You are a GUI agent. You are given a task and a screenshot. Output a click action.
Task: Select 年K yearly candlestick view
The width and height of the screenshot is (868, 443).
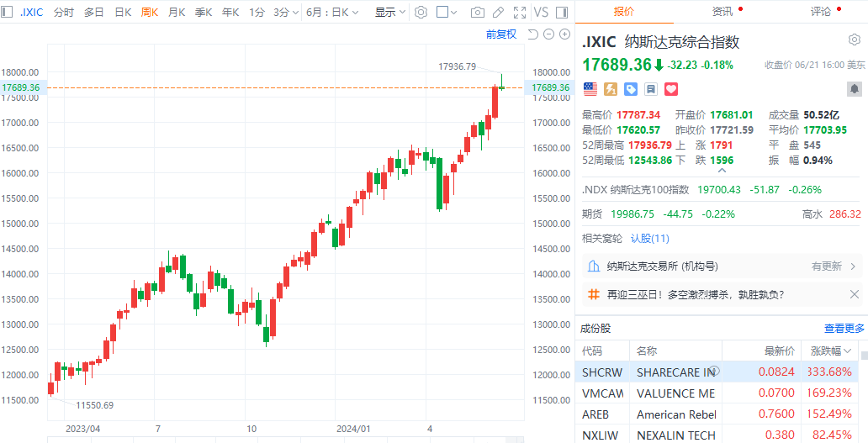[230, 12]
